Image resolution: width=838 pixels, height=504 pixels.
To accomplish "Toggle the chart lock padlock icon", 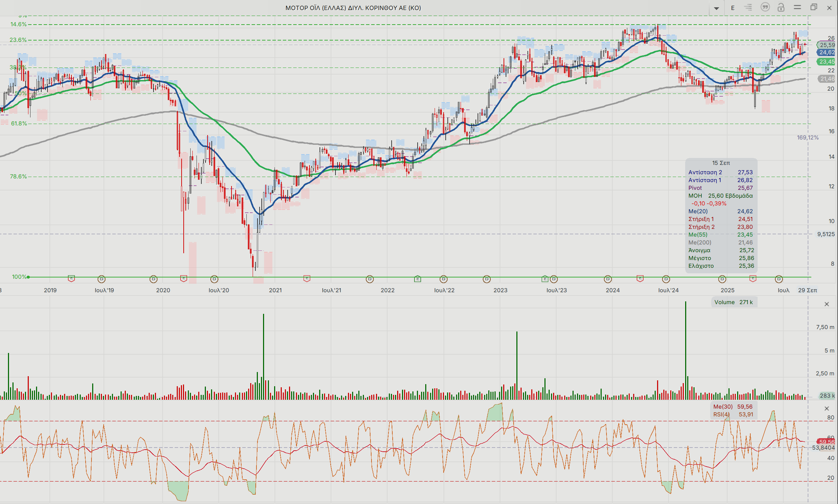I will 781,8.
